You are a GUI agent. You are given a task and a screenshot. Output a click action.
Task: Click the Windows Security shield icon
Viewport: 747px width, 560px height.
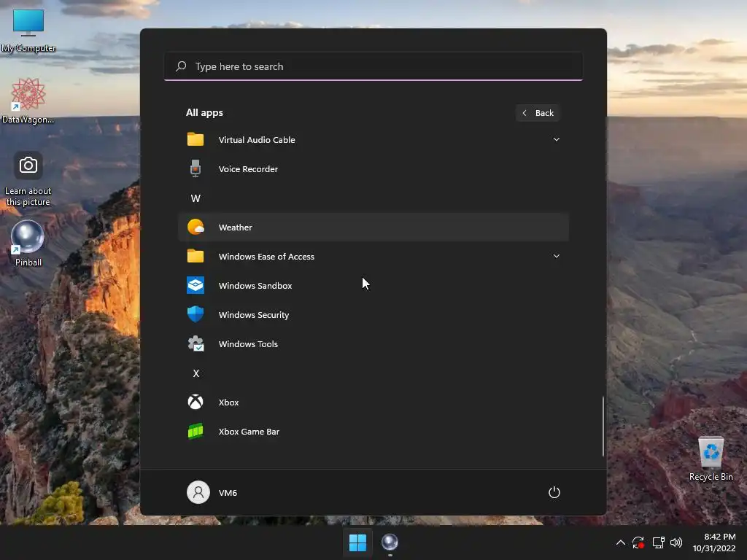point(196,314)
